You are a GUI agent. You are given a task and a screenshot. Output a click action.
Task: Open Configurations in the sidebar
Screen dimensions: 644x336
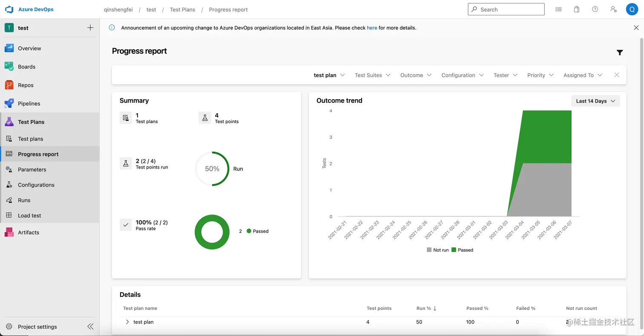(50, 185)
